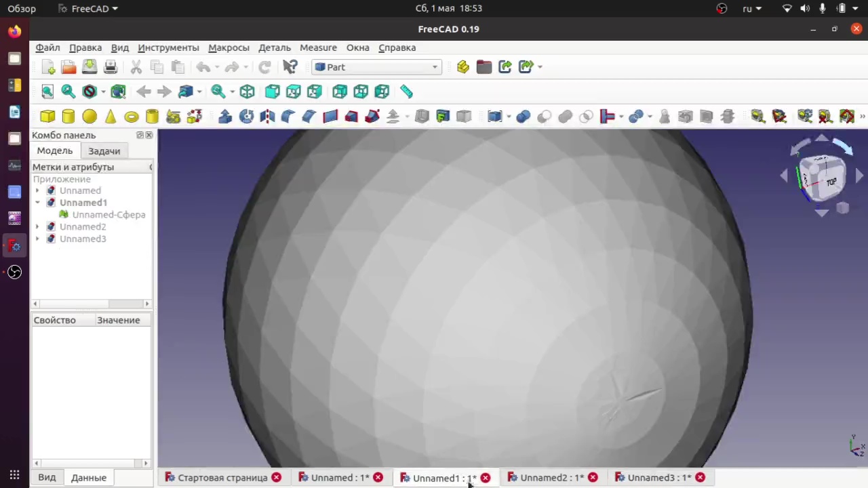Screen dimensions: 868x488
Task: Click the Revolve tool icon
Action: (x=246, y=117)
